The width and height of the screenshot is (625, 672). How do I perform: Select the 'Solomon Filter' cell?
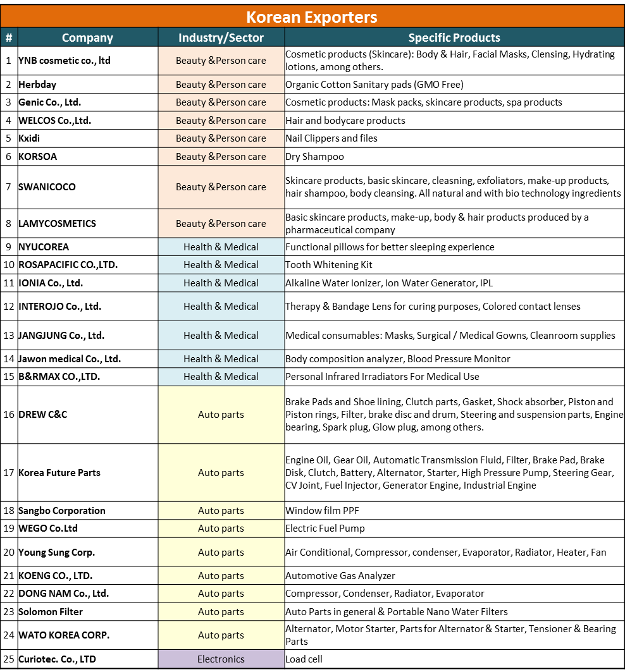[x=87, y=611]
